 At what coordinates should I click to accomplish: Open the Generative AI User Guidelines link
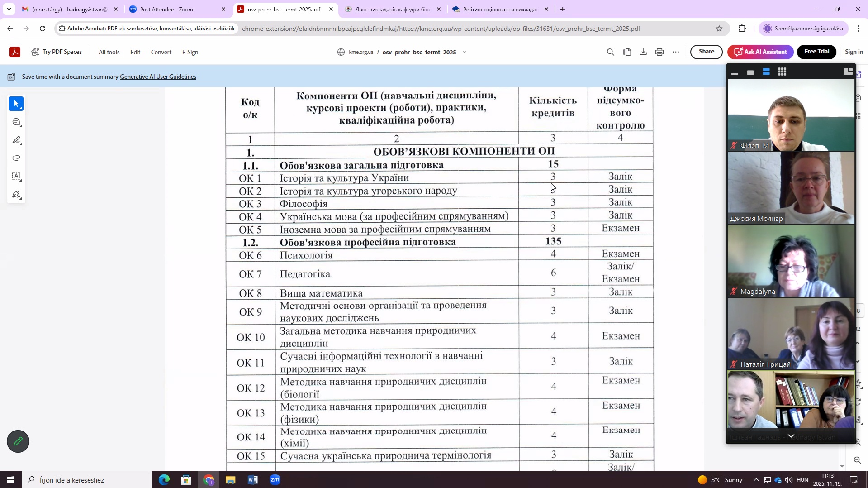pyautogui.click(x=158, y=77)
